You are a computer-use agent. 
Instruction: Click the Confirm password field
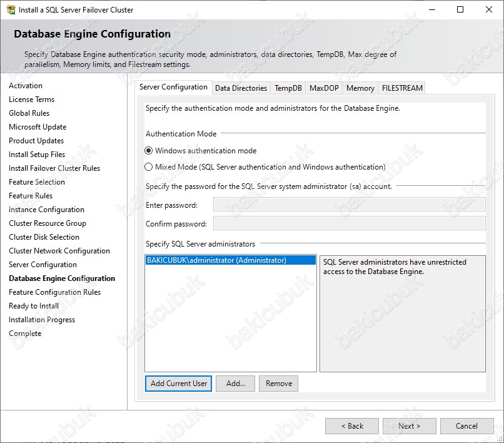(350, 223)
